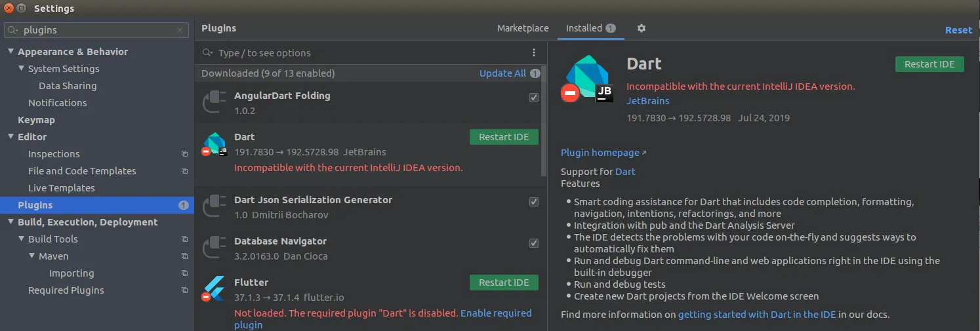
Task: Collapse System Settings tree node
Action: [x=21, y=69]
